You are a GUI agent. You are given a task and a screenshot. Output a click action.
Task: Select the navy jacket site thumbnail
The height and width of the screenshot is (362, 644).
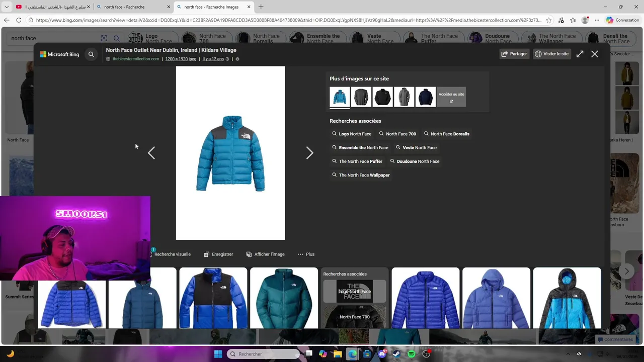(x=426, y=97)
